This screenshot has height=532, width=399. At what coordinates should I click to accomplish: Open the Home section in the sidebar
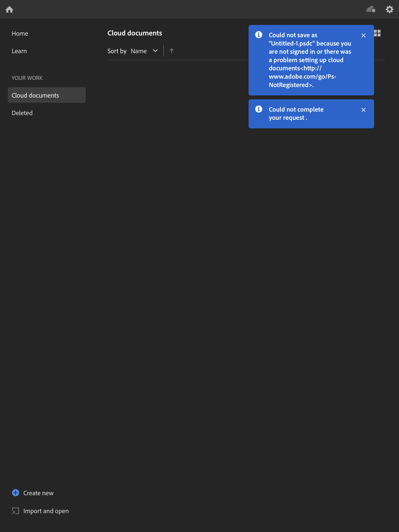20,33
